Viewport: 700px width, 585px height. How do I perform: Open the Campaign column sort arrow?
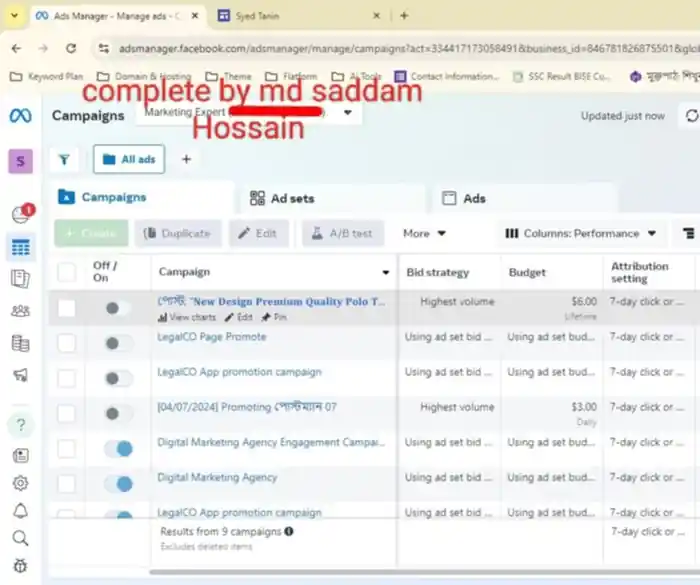pos(386,272)
